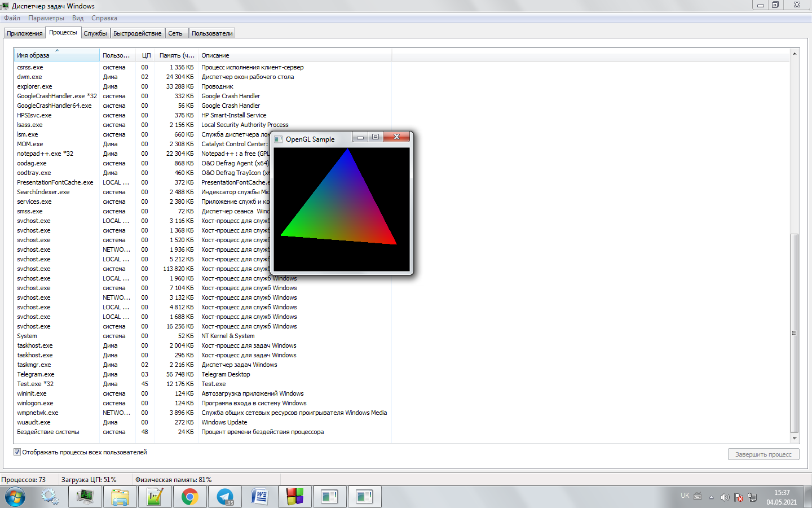Click the End Process button

[764, 454]
